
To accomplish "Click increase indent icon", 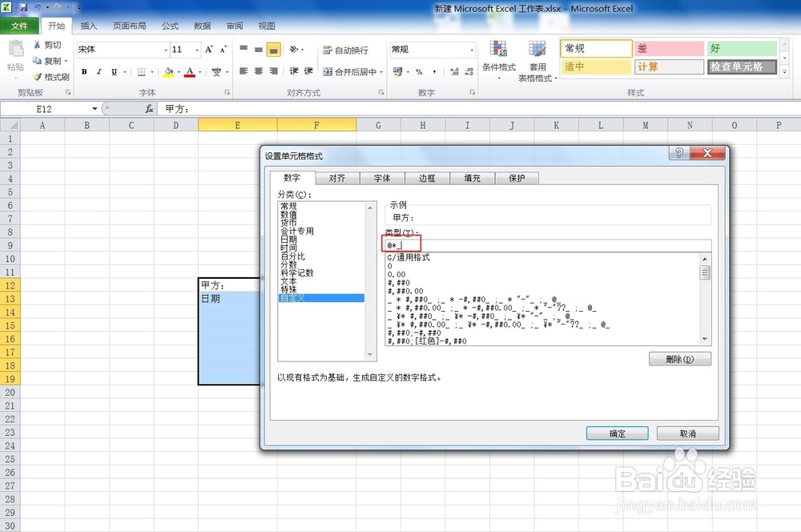I will coord(308,71).
